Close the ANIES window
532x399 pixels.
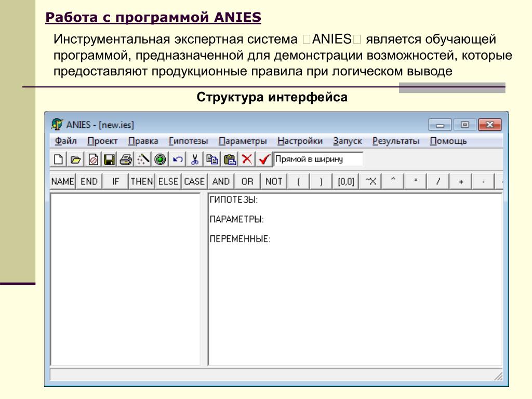click(x=490, y=125)
